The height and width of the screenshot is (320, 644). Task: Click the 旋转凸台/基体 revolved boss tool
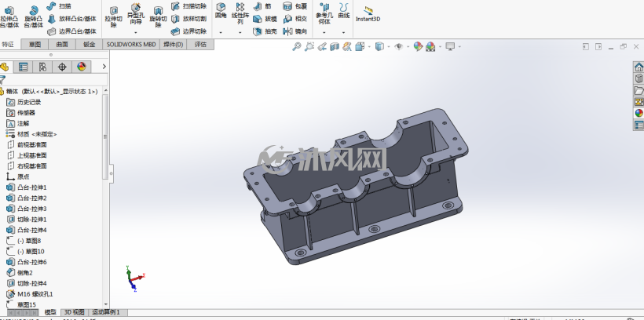coord(33,16)
